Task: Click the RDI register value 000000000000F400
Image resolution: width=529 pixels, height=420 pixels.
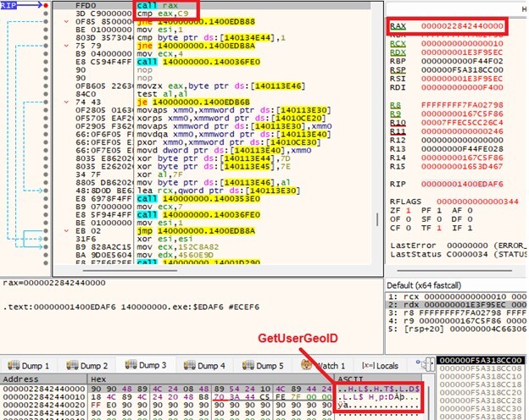Action: 462,87
